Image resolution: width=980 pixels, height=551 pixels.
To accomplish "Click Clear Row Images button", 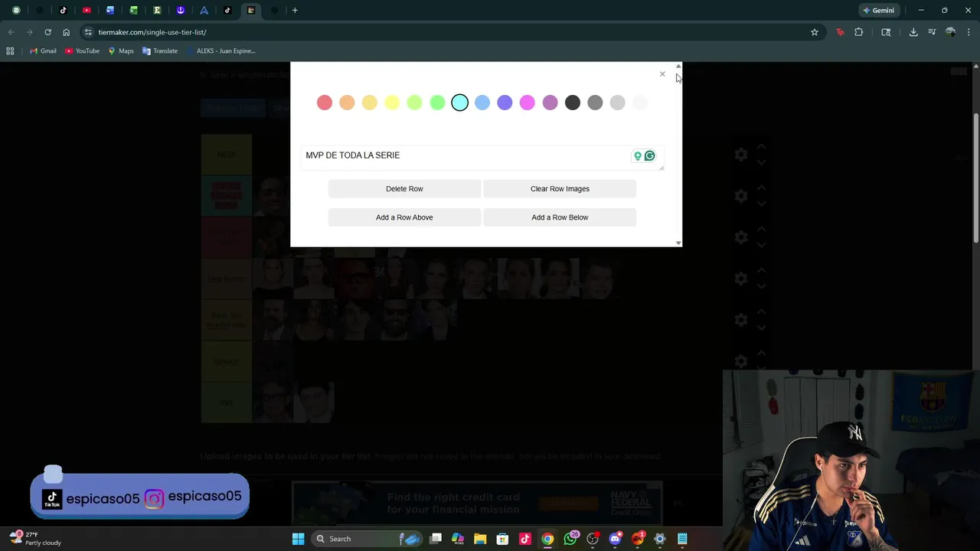I will [x=560, y=189].
